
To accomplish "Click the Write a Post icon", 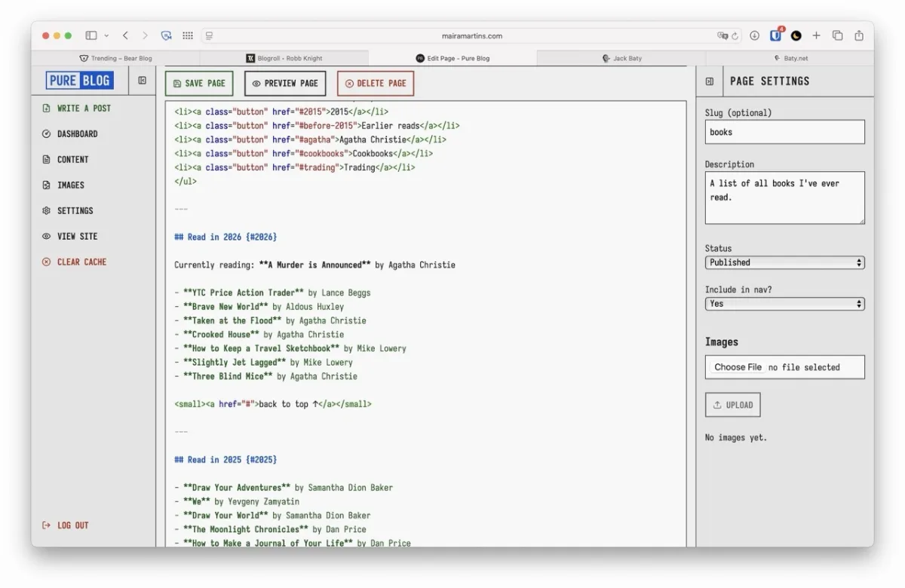I will (47, 109).
